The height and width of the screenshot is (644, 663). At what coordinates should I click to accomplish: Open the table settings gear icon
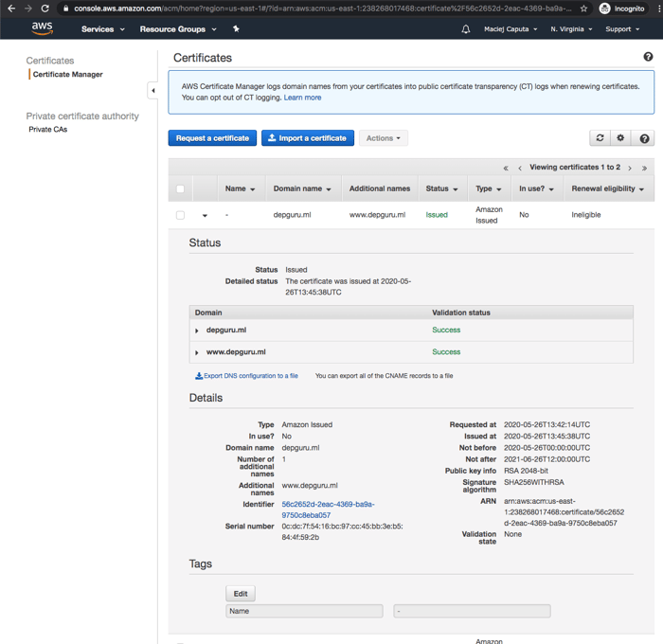pos(621,138)
